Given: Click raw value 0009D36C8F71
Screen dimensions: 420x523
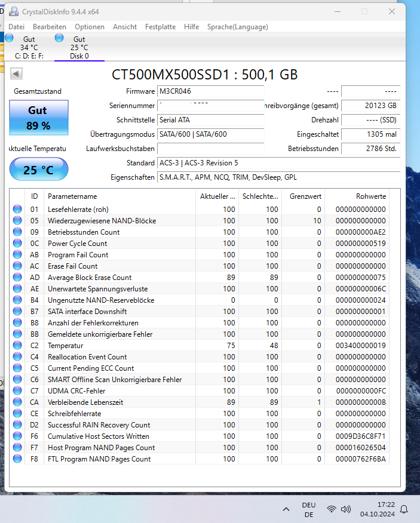Looking at the screenshot, I should click(361, 436).
